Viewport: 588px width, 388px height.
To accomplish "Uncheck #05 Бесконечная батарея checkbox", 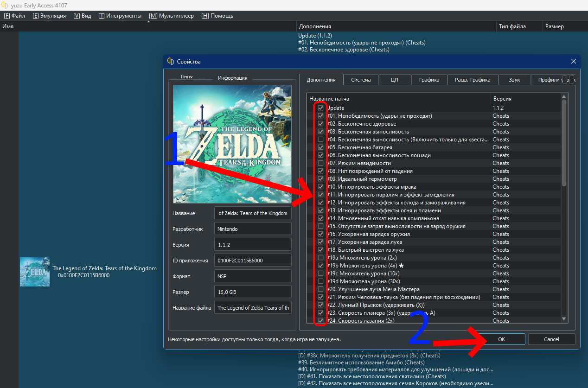I will [x=320, y=147].
